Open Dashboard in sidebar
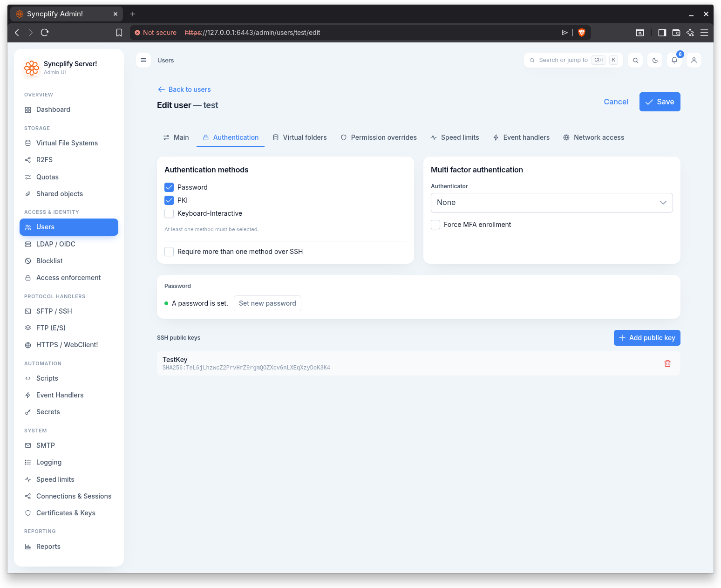Viewport: 721px width, 588px height. [x=69, y=109]
